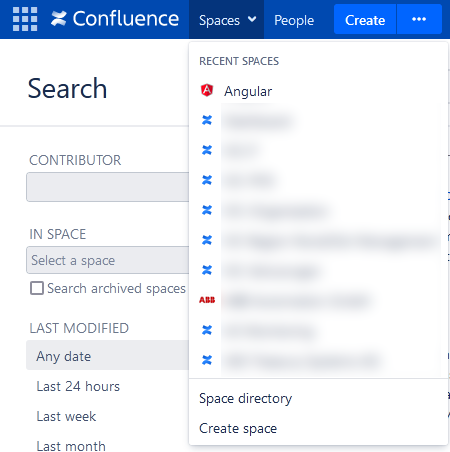Click the Contributor input field
The width and height of the screenshot is (450, 452).
[x=108, y=187]
